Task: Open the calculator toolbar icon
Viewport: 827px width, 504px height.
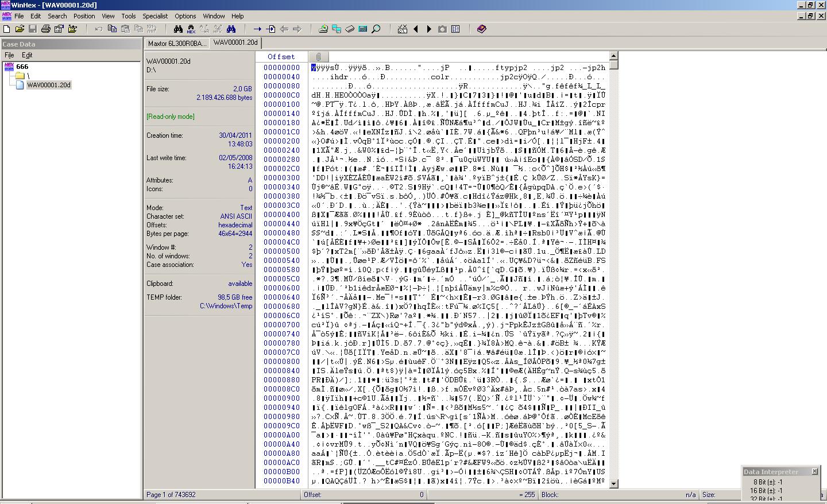Action: point(363,29)
